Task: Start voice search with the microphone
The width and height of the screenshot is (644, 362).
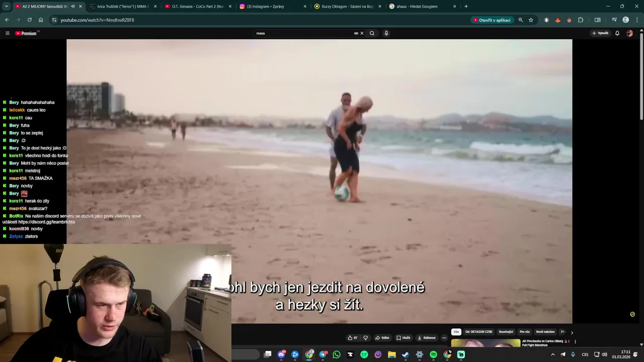Action: click(x=386, y=33)
